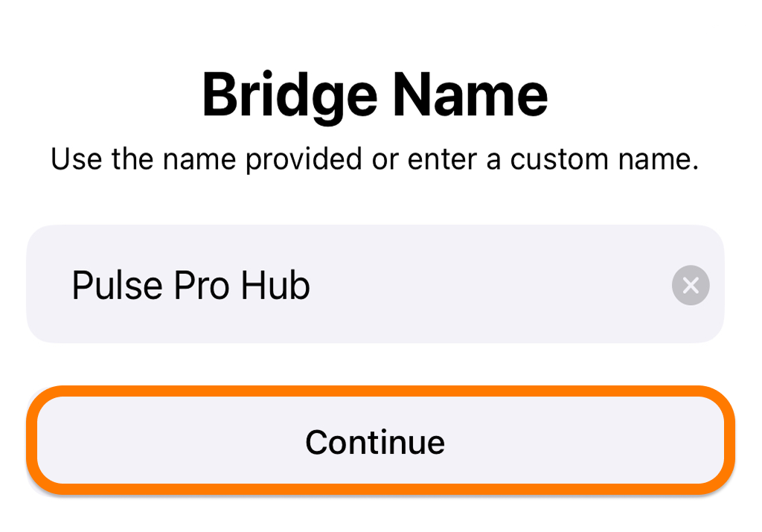Proceed via the orange-highlighted Continue button
The width and height of the screenshot is (762, 532).
[380, 440]
